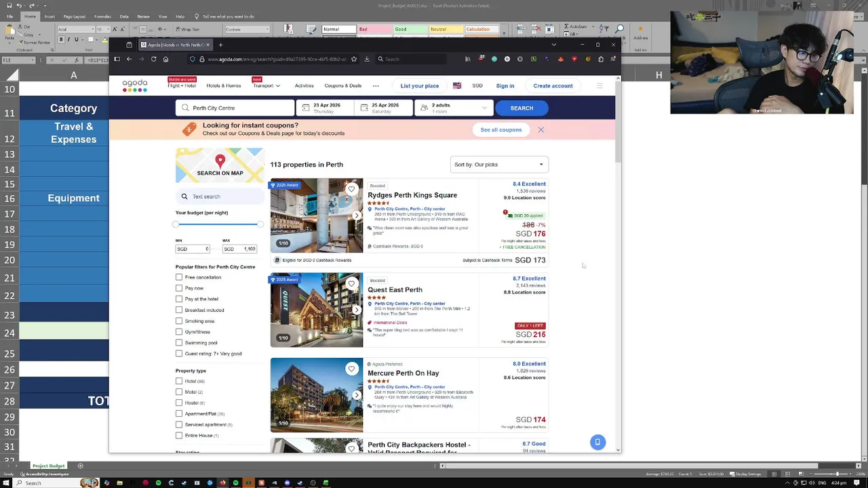Open the browser extensions puzzle icon
This screenshot has width=868, height=488.
pyautogui.click(x=601, y=59)
